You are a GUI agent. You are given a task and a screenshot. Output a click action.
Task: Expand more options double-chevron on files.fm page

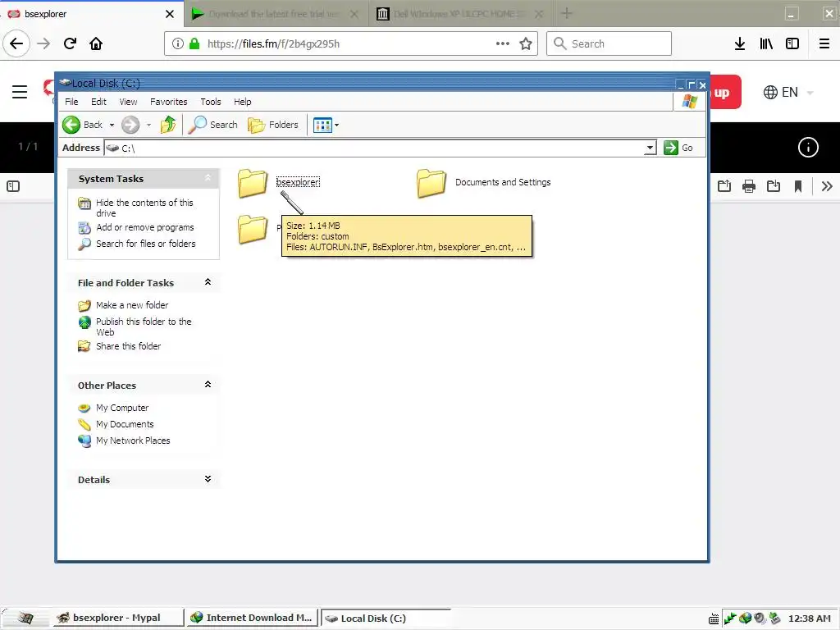point(827,186)
